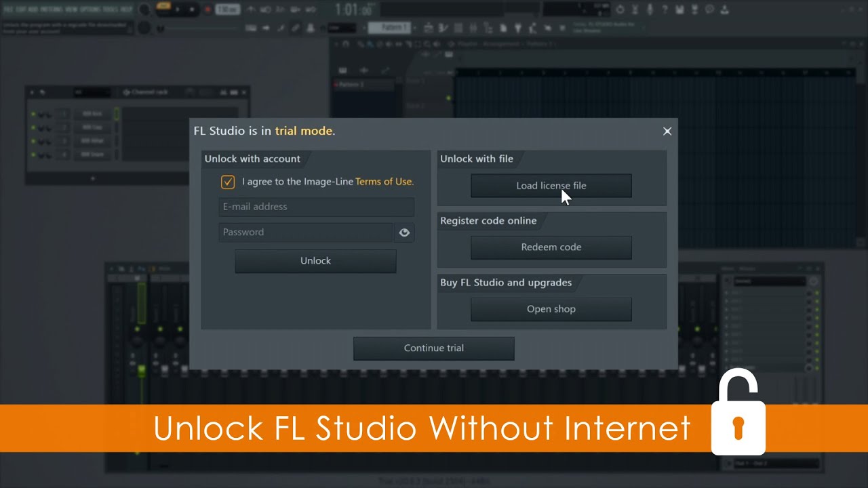Click the microphone icon in top toolbar

tap(650, 9)
